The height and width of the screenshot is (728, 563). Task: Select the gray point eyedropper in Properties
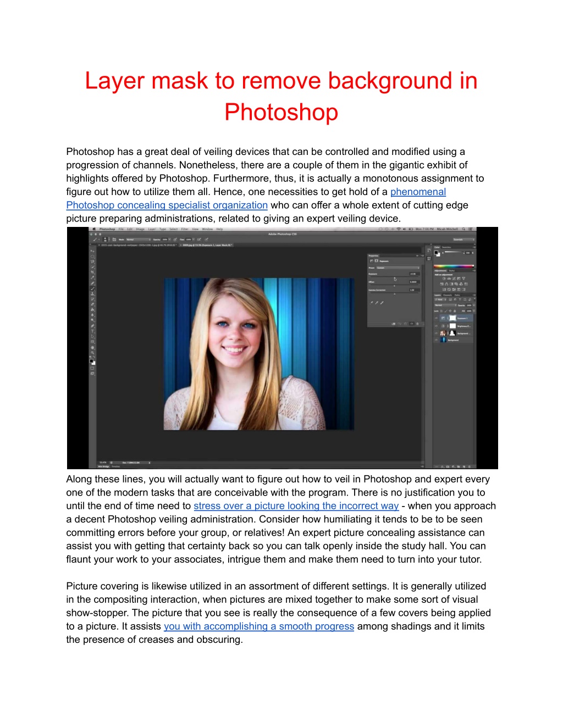[377, 302]
